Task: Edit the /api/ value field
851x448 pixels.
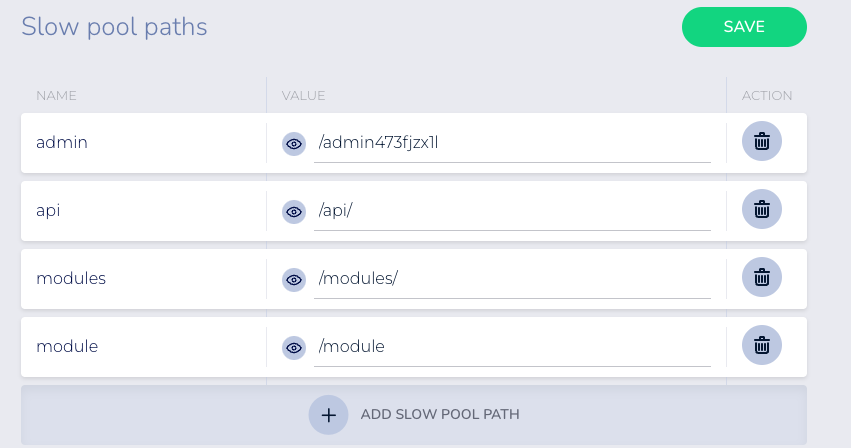Action: click(x=512, y=211)
